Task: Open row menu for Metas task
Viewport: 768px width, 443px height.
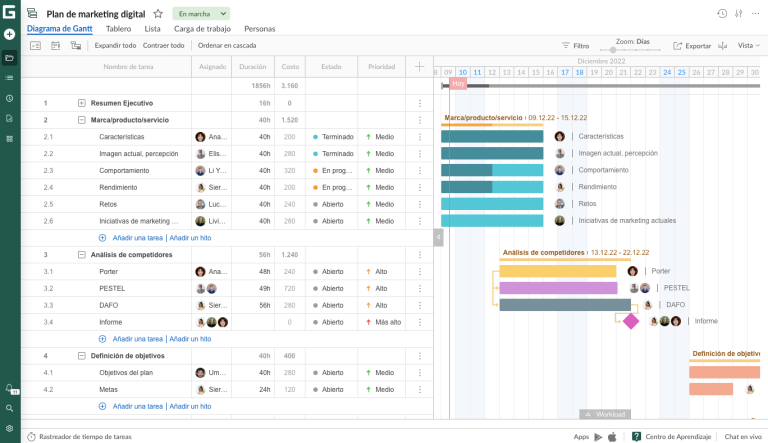Action: 420,390
